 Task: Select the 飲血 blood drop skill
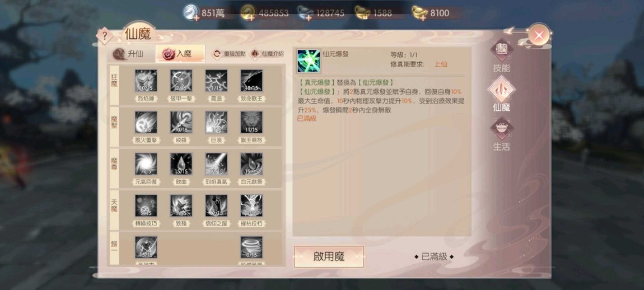coord(181,164)
